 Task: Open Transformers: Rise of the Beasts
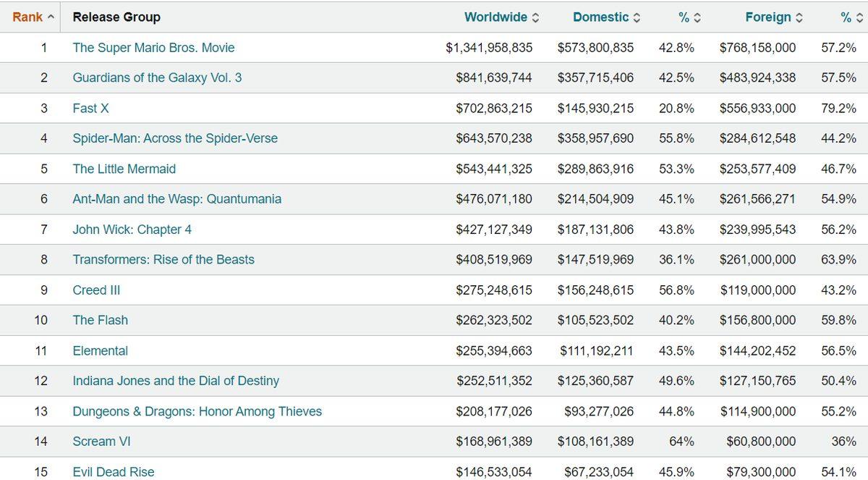[x=163, y=260]
